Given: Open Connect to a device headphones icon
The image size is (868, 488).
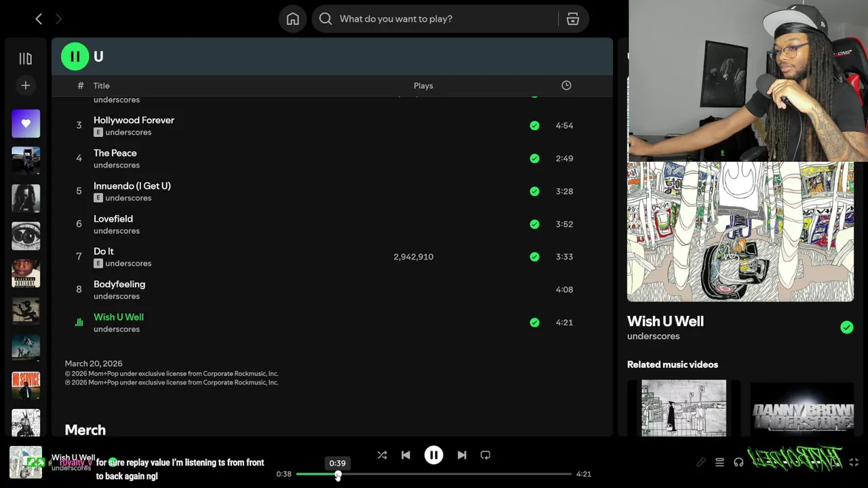Looking at the screenshot, I should tap(738, 462).
